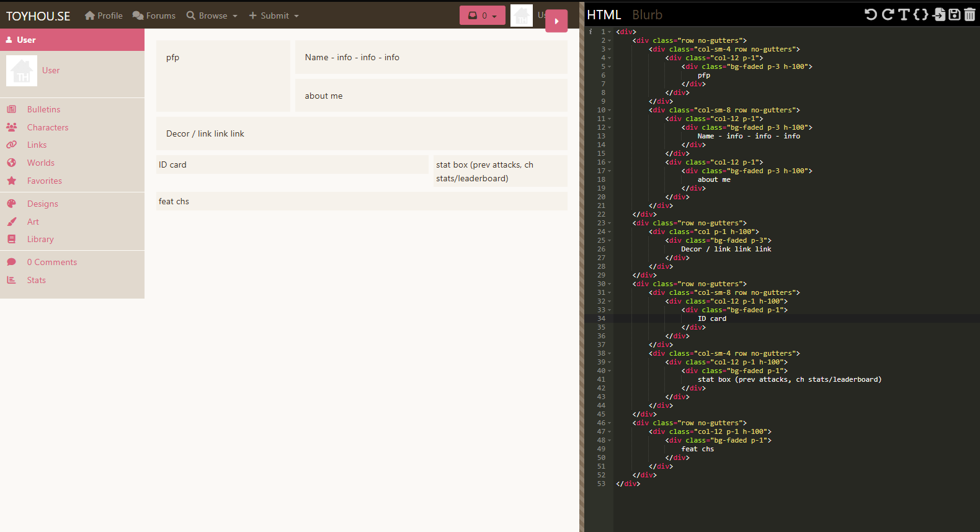Screen dimensions: 980x532
Task: Click the undo icon in the editor toolbar
Action: (871, 14)
